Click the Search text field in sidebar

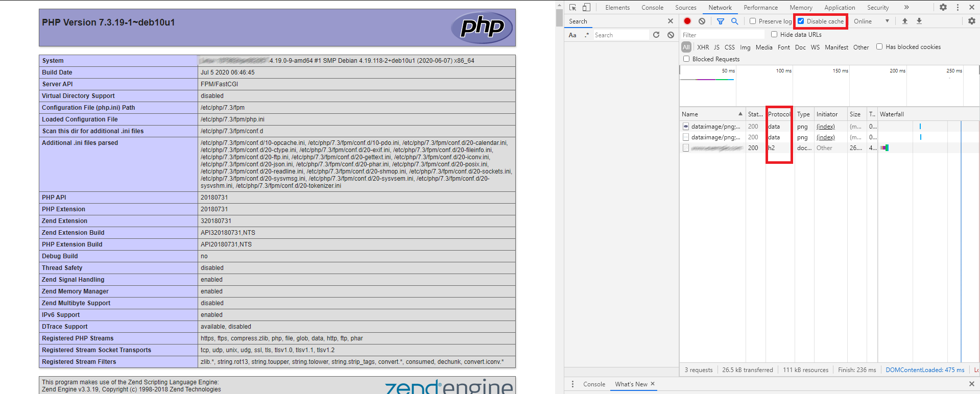coord(620,35)
